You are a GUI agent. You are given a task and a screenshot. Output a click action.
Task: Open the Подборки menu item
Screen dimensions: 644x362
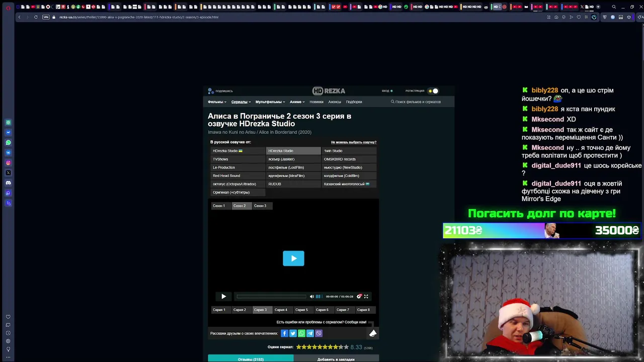354,102
